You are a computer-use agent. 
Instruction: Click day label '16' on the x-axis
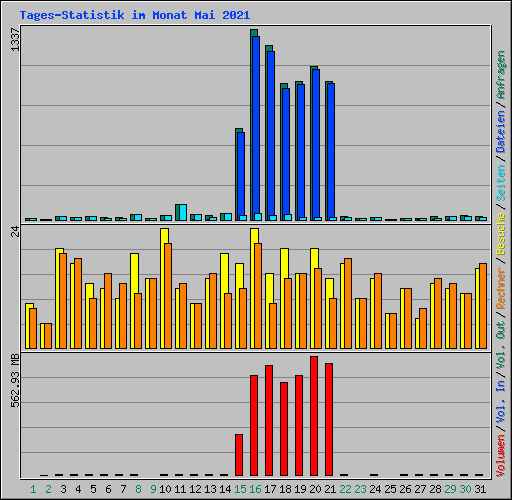(x=255, y=489)
